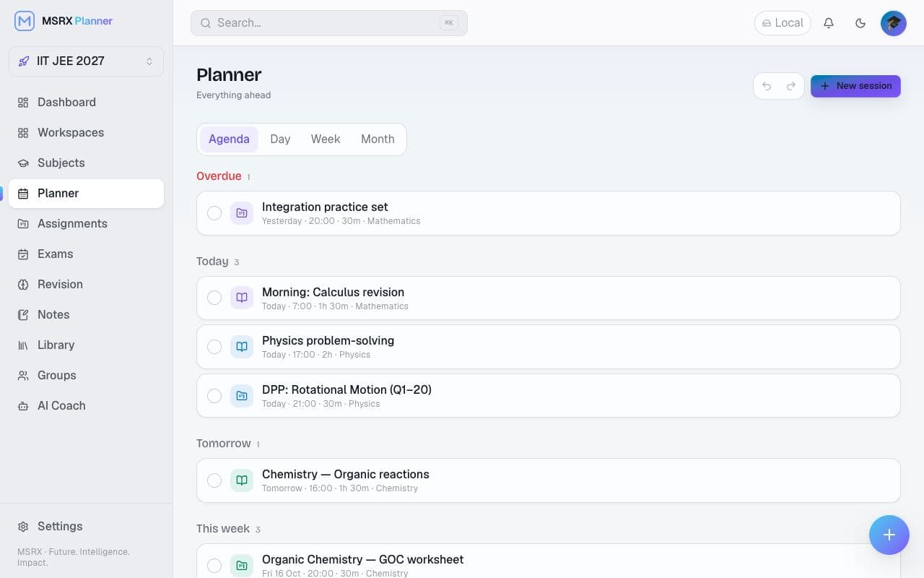Click the Search input field
This screenshot has height=578, width=924.
click(x=329, y=23)
